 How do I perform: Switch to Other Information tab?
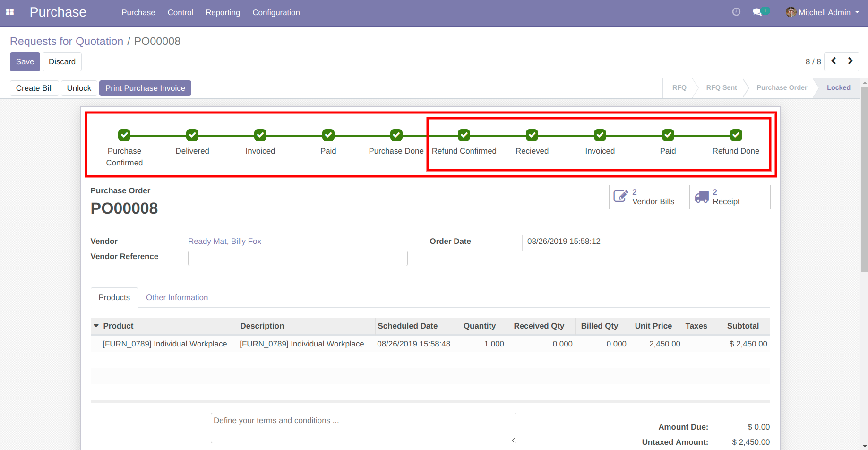177,297
